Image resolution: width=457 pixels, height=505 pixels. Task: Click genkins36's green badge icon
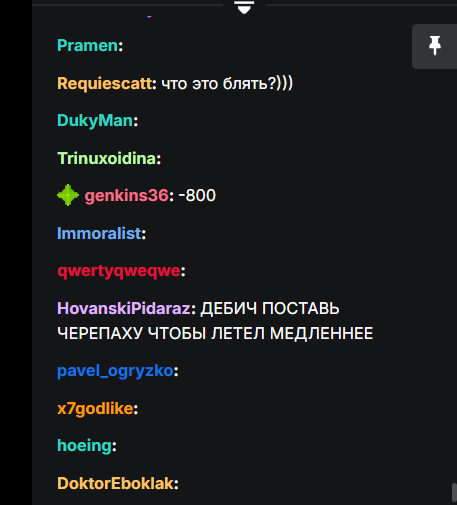(68, 195)
